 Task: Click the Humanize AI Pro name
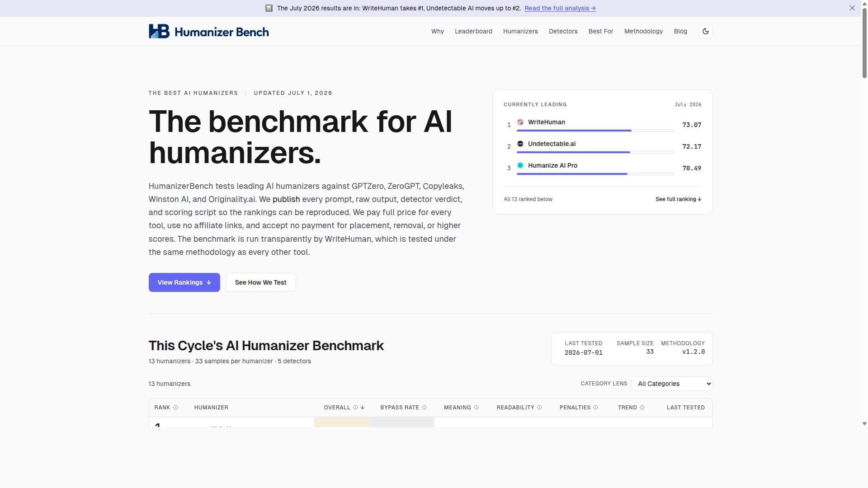tap(552, 165)
